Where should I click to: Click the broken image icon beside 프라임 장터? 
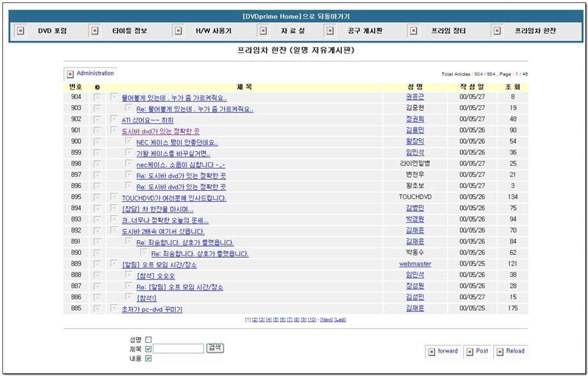point(414,31)
